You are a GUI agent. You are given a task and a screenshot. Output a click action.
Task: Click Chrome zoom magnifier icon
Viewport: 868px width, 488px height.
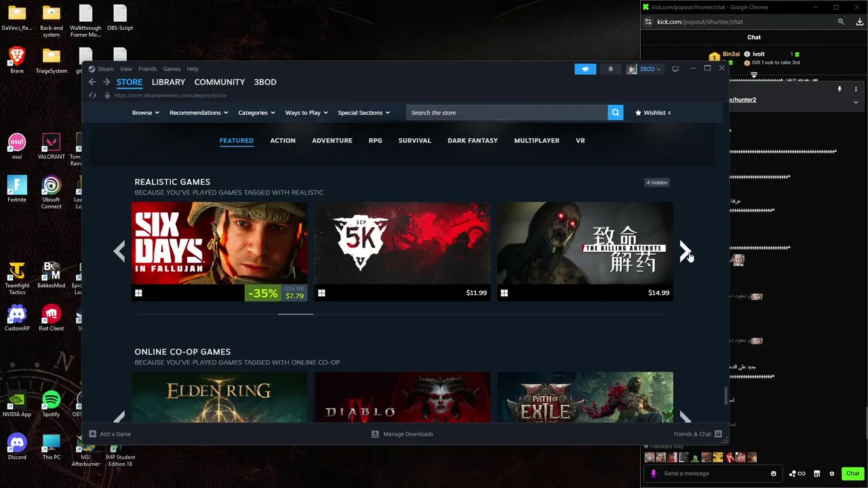[x=841, y=22]
